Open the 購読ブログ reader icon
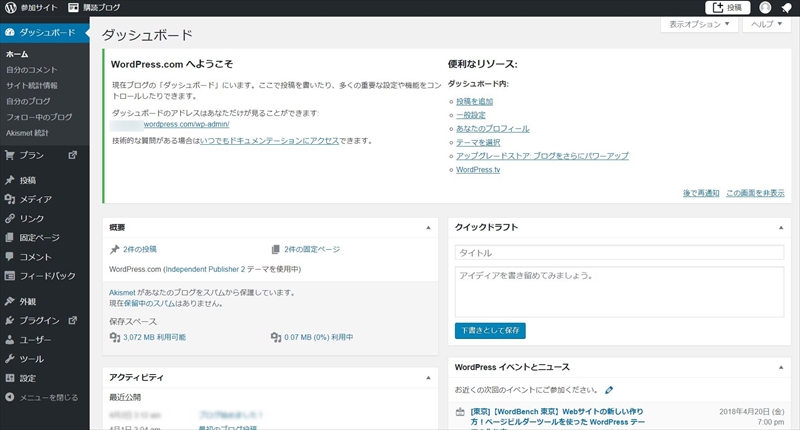The image size is (800, 430). tap(73, 8)
